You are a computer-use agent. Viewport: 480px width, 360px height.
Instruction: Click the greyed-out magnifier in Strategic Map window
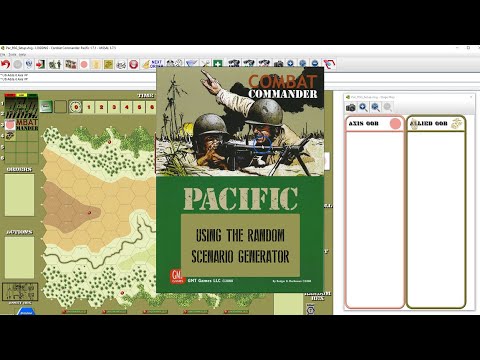click(x=387, y=107)
